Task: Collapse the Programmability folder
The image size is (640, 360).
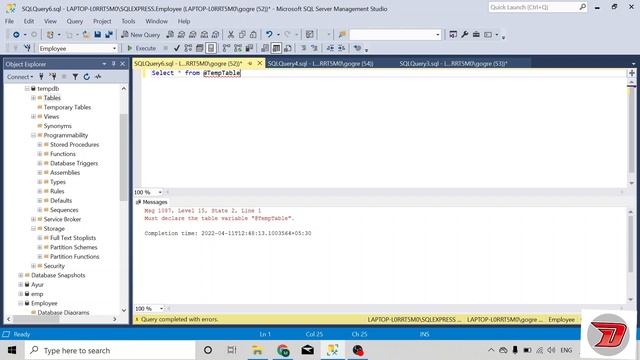Action: 33,135
